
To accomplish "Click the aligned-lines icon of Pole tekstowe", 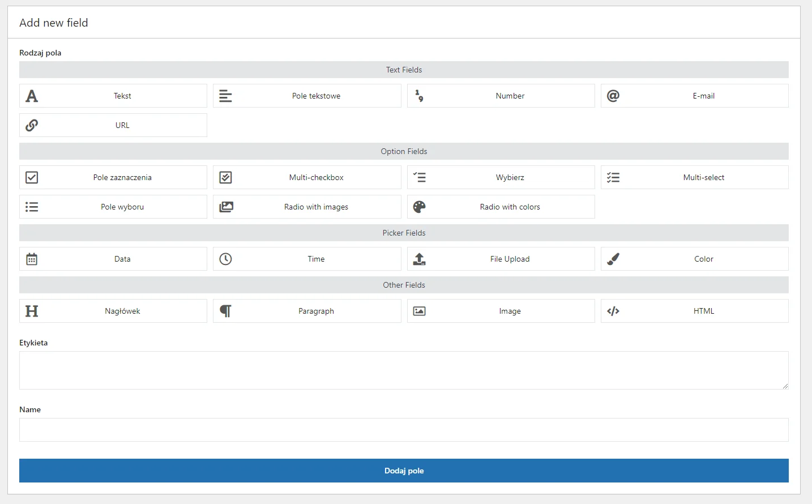I will (x=225, y=96).
